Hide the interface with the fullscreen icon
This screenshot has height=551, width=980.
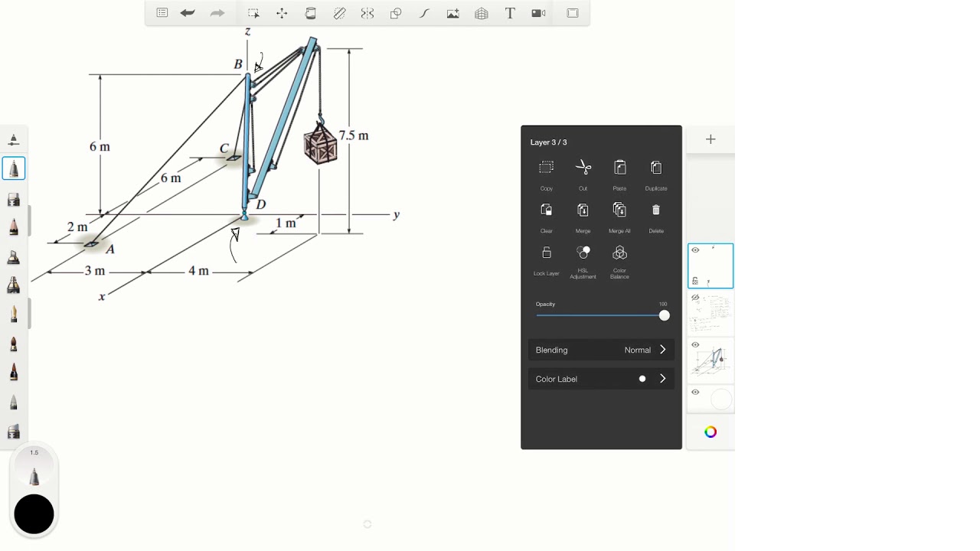click(x=573, y=13)
